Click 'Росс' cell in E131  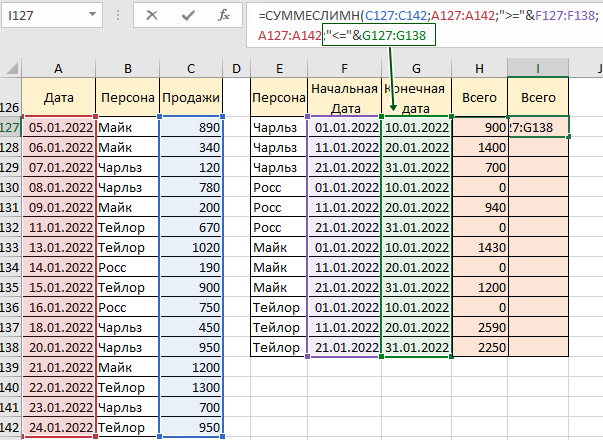(x=279, y=208)
